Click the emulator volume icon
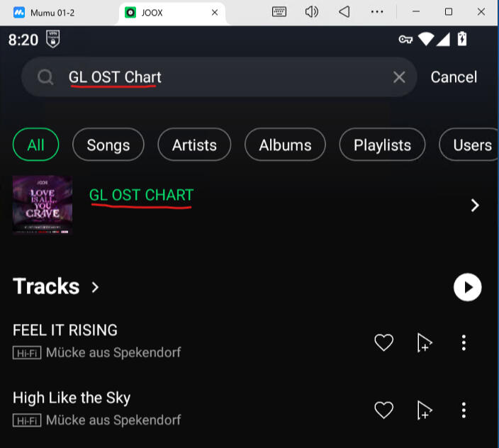 [x=312, y=12]
